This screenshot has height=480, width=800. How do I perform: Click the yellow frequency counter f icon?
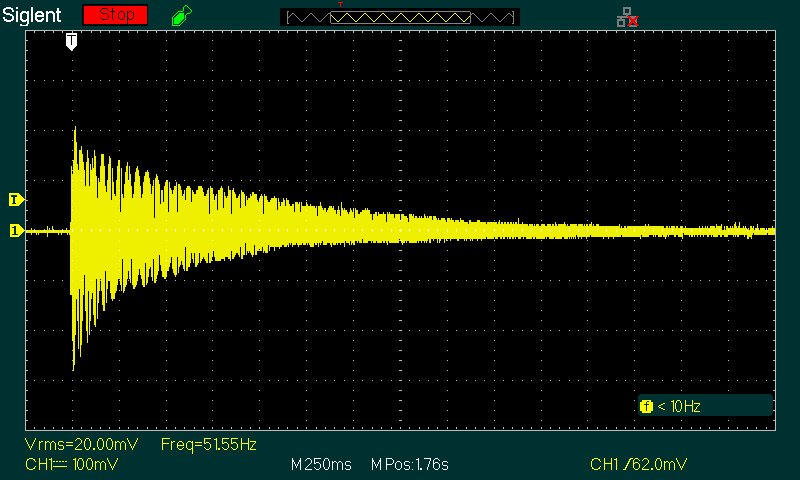pyautogui.click(x=646, y=406)
